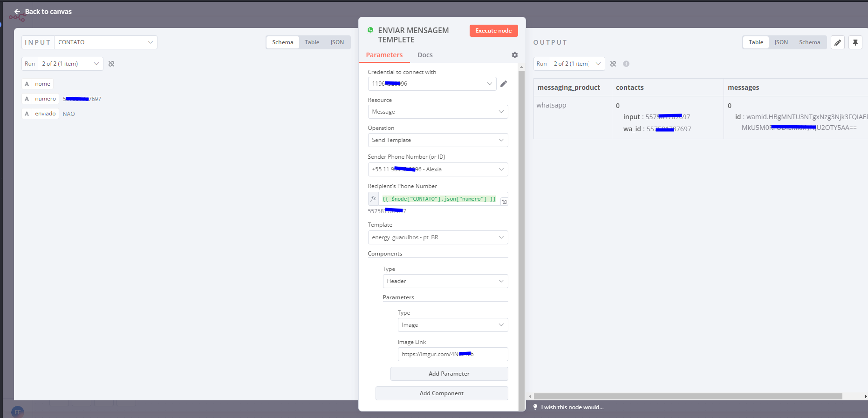The width and height of the screenshot is (868, 418).
Task: Switch output view to Table
Action: pyautogui.click(x=756, y=42)
